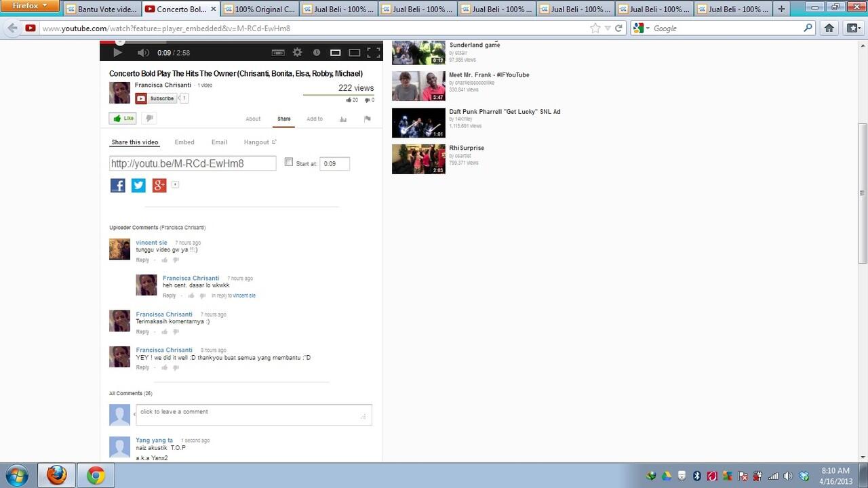
Task: Open vincent sie's profile link
Action: (151, 243)
